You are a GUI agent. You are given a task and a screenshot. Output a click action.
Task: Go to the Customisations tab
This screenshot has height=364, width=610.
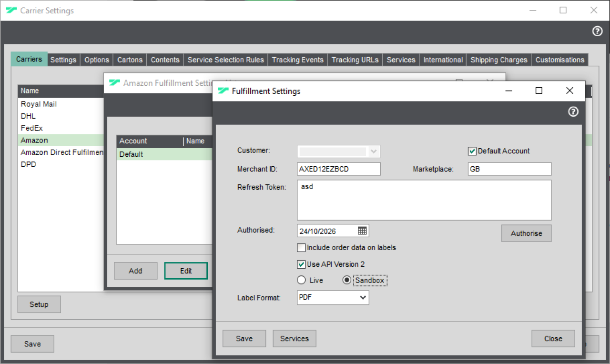click(x=559, y=60)
